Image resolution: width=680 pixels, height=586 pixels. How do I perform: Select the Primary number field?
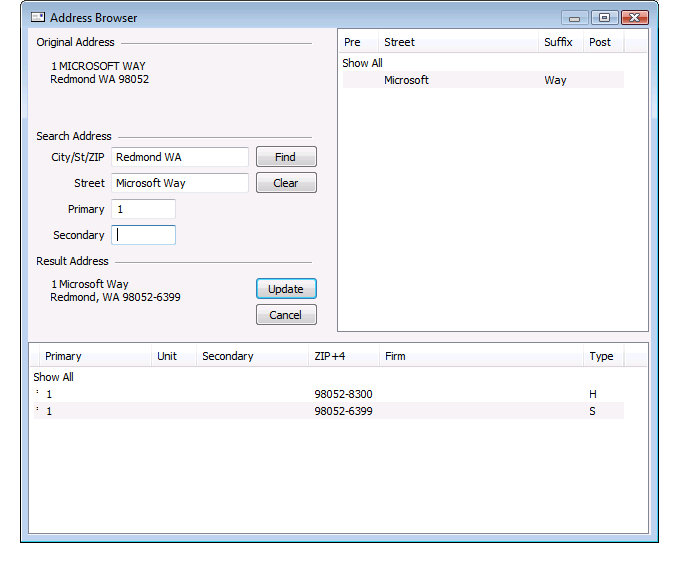tap(144, 209)
